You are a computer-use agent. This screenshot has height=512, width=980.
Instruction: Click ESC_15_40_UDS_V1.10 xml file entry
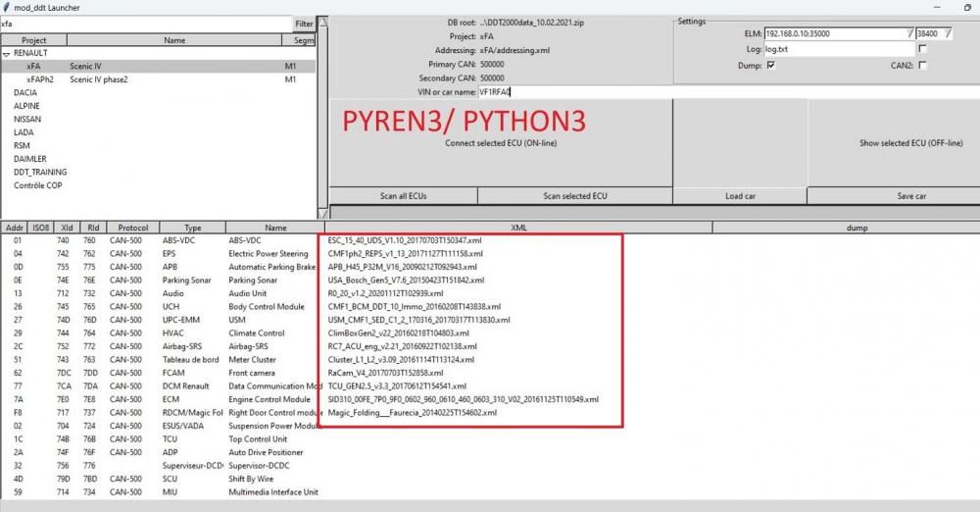(x=405, y=240)
